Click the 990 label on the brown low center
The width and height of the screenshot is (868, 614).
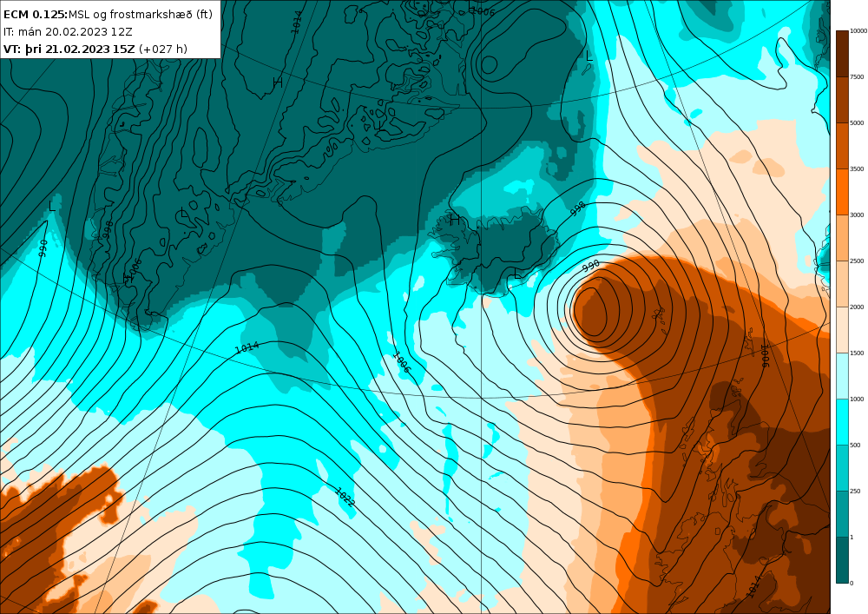click(x=591, y=267)
